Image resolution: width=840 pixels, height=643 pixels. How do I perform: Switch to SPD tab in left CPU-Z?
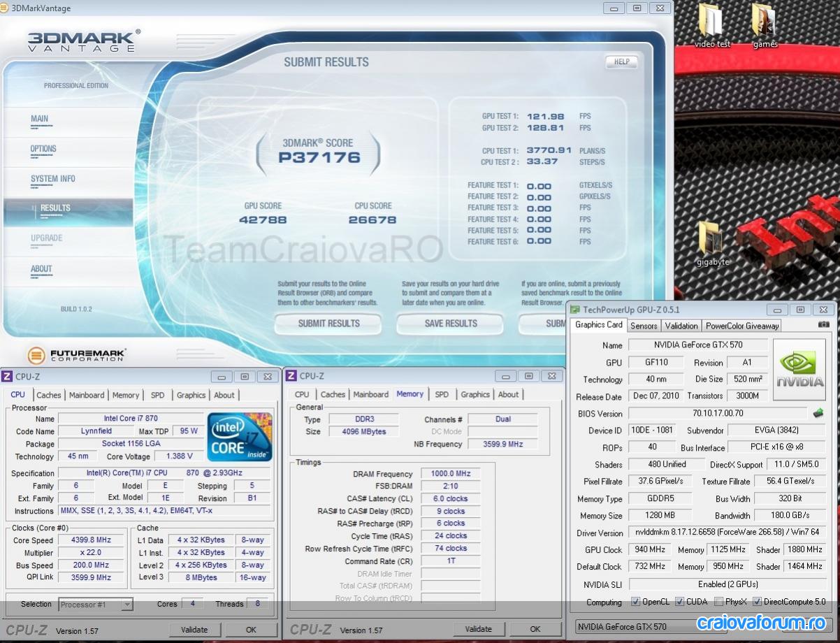158,395
